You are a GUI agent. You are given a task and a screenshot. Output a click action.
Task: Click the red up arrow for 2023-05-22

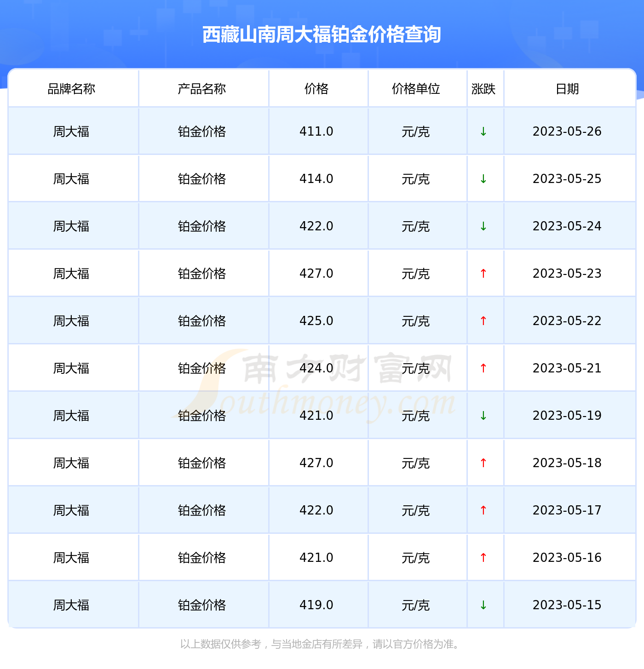[x=483, y=321]
